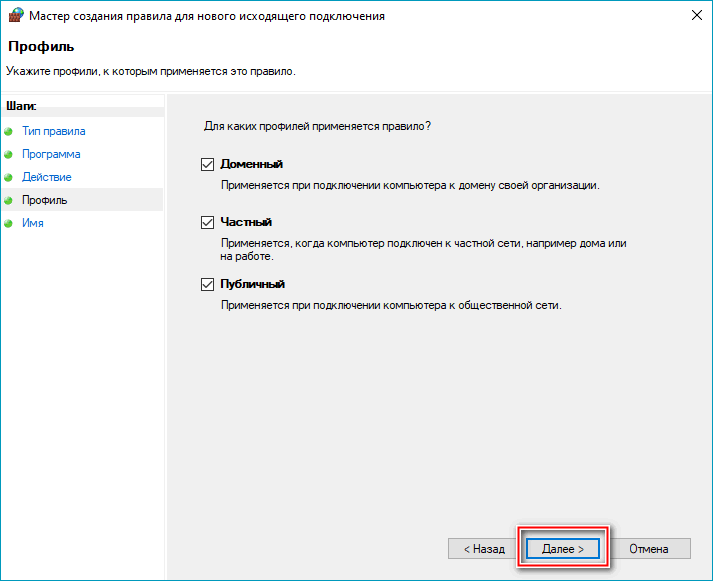Screen dimensions: 713x581
Task: Uncheck the Доменный profile checkbox
Action: coord(208,164)
